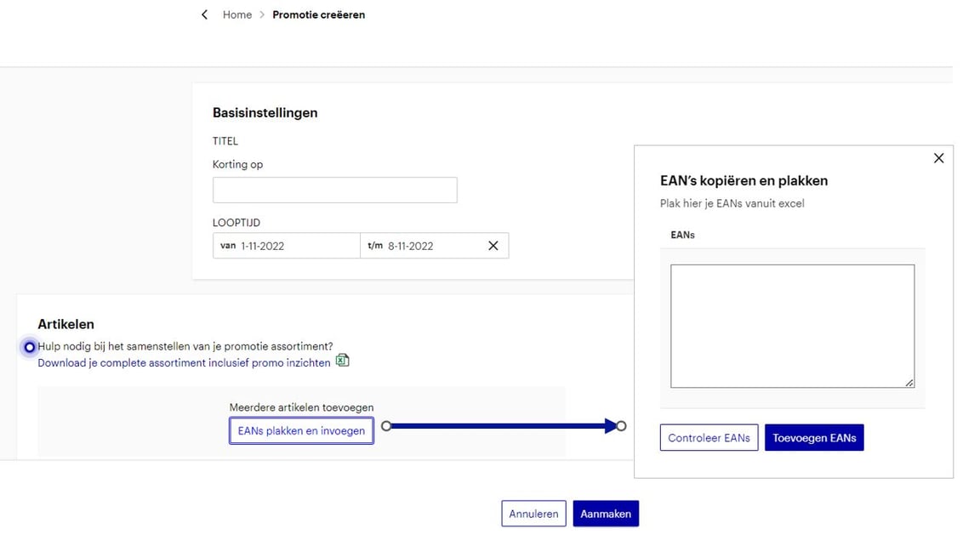Clear the looptijd date range

493,246
